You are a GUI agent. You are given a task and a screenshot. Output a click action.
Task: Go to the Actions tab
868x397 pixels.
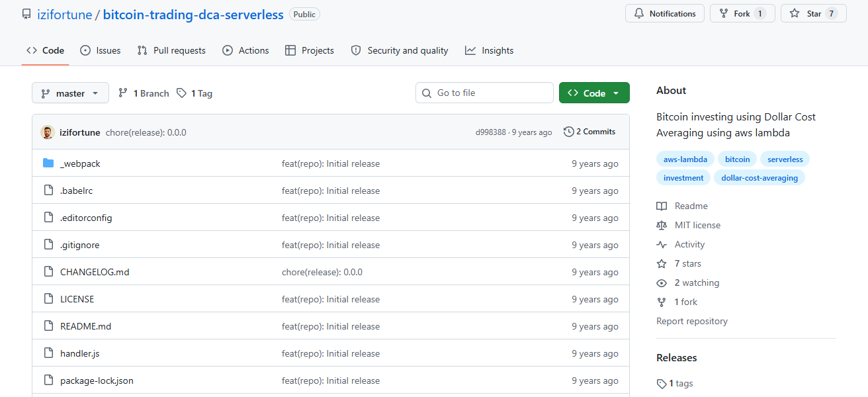(245, 50)
